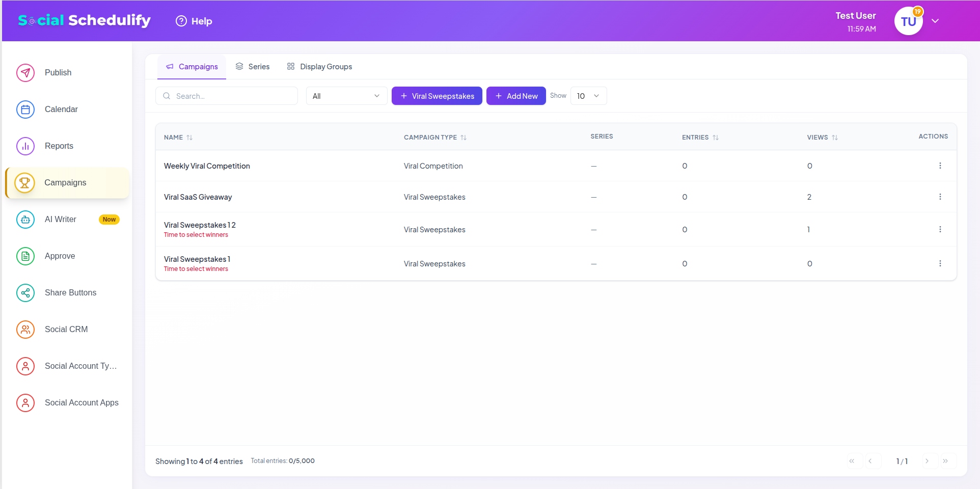Open the Social CRM people icon
Screen dimensions: 980x489
[x=25, y=330]
